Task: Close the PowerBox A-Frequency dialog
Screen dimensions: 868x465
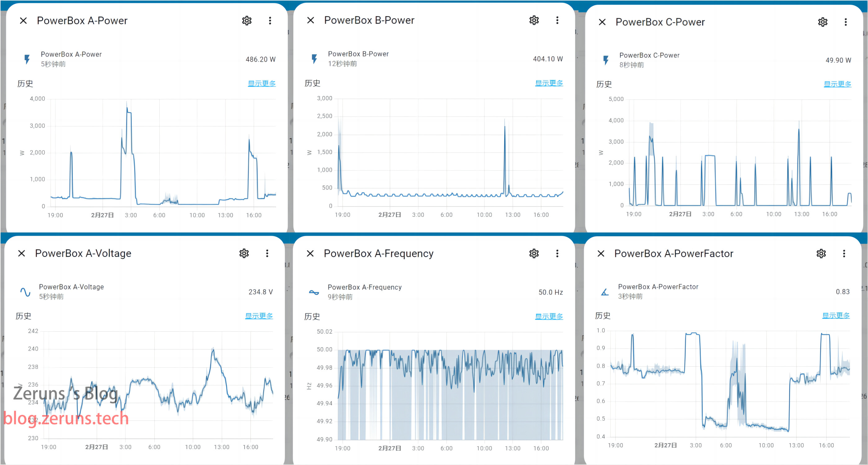Action: [x=310, y=254]
